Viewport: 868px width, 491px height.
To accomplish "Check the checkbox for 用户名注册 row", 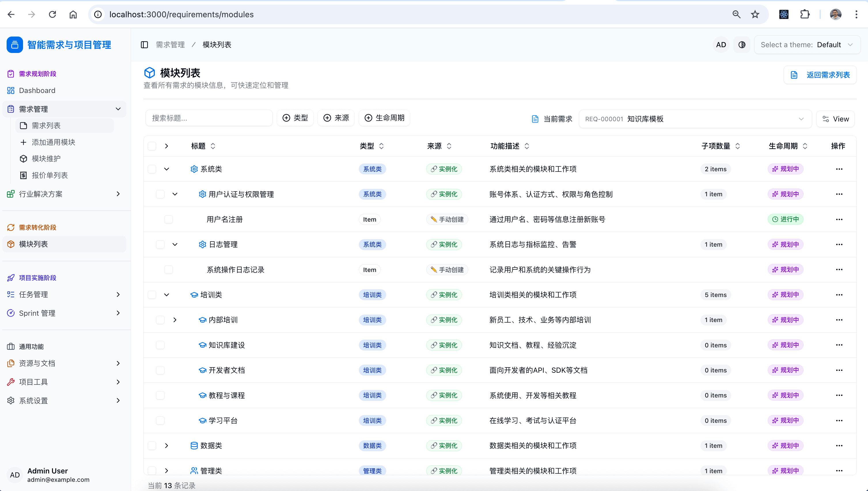I will pyautogui.click(x=169, y=219).
